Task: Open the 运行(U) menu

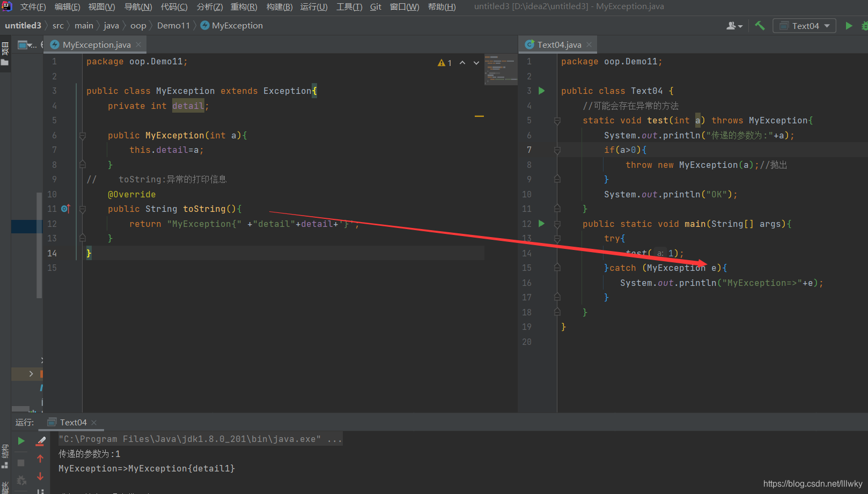Action: (314, 6)
